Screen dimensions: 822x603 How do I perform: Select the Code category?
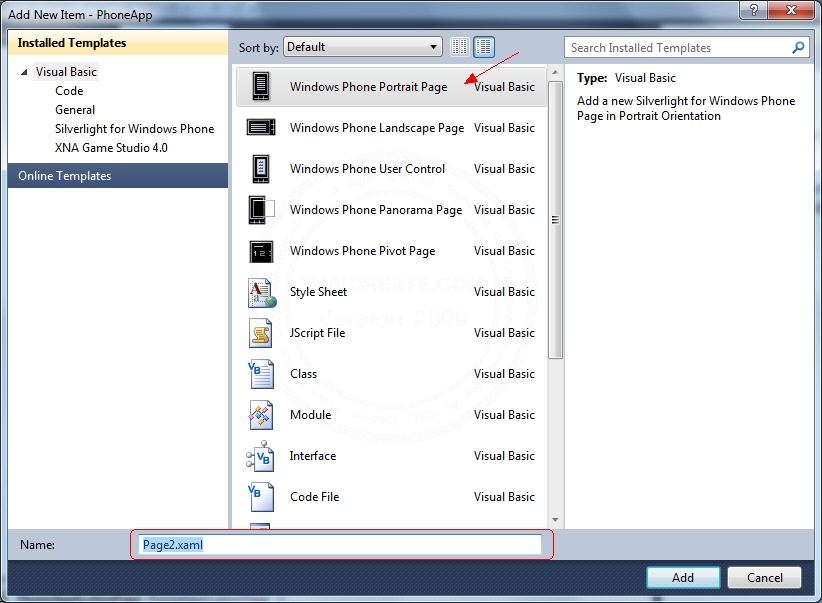(69, 91)
